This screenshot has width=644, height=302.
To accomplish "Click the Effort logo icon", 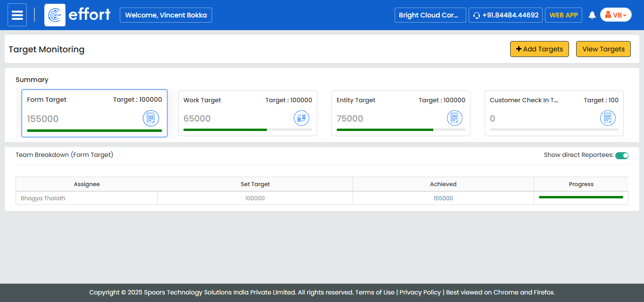I will (x=55, y=15).
